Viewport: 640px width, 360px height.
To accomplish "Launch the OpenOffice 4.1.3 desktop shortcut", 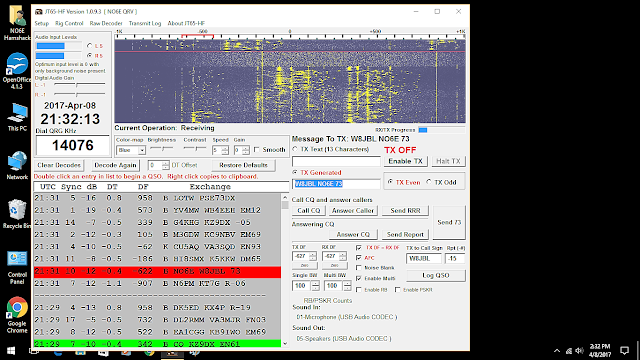I will [17, 71].
